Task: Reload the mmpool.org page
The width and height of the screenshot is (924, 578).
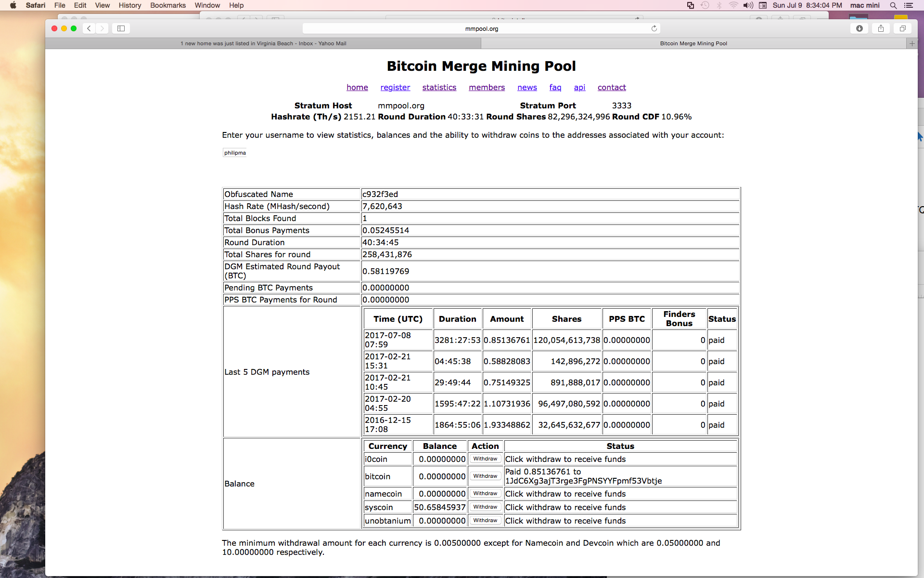Action: click(654, 28)
